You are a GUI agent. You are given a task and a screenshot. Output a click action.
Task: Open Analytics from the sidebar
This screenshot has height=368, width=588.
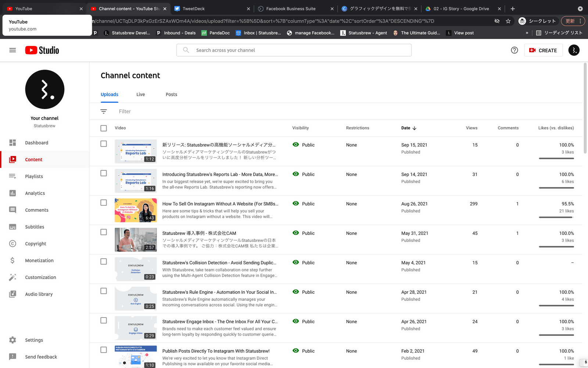click(x=35, y=193)
